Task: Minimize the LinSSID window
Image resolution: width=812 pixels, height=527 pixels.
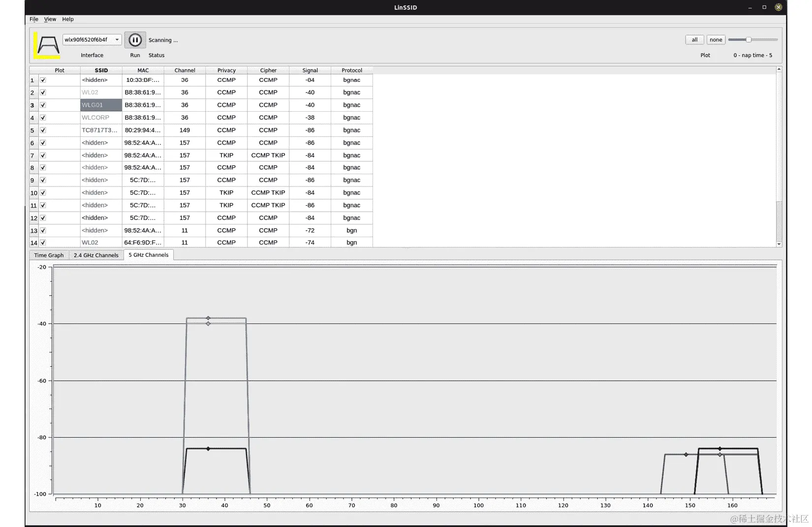Action: tap(750, 7)
